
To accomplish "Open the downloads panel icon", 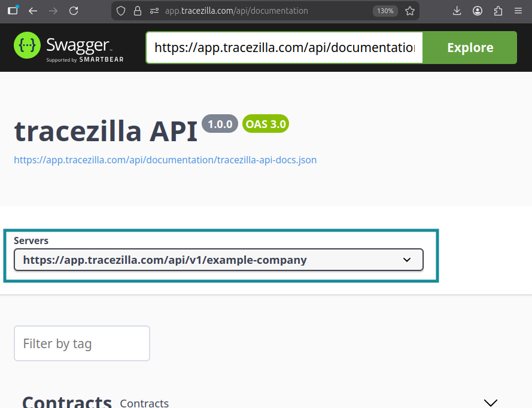I will (x=457, y=11).
